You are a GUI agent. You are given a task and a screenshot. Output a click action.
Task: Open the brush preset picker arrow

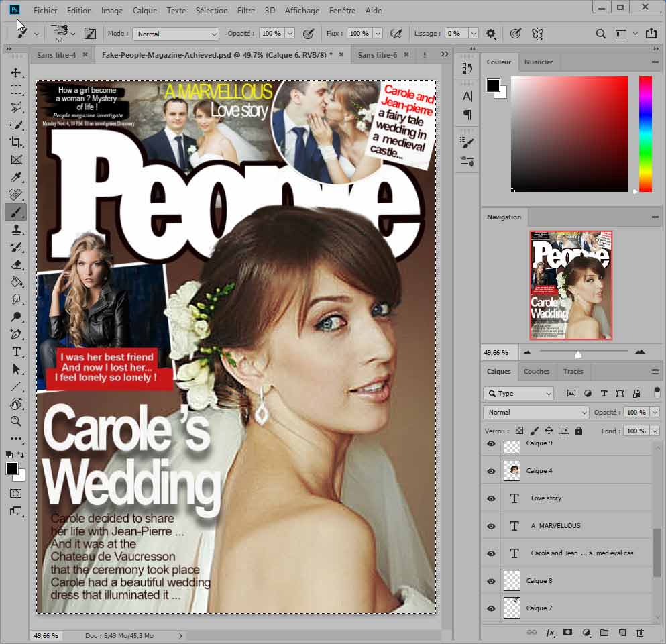pos(74,34)
